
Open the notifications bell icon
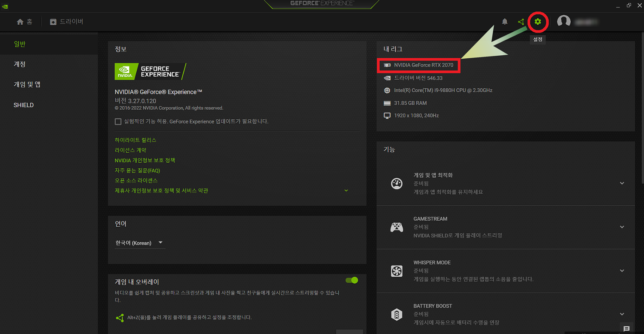coord(505,22)
